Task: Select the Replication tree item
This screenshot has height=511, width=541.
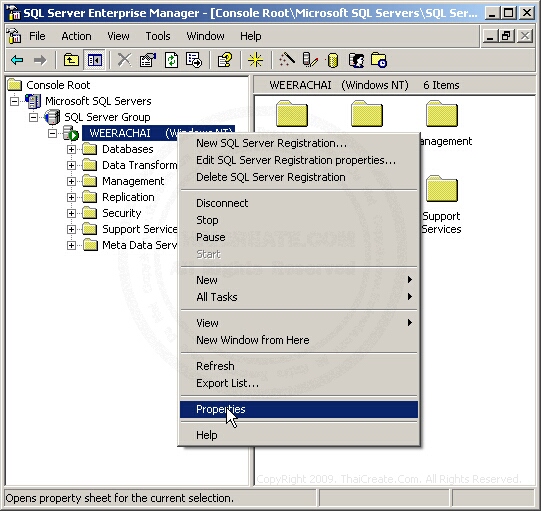Action: (128, 197)
